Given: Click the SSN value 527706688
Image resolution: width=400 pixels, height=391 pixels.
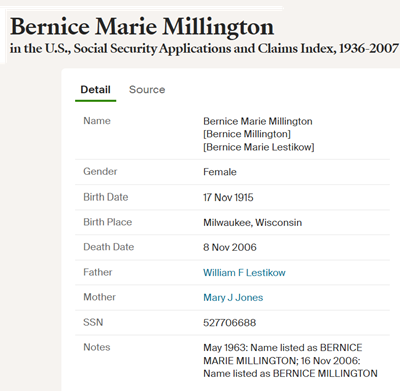Looking at the screenshot, I should click(x=230, y=323).
